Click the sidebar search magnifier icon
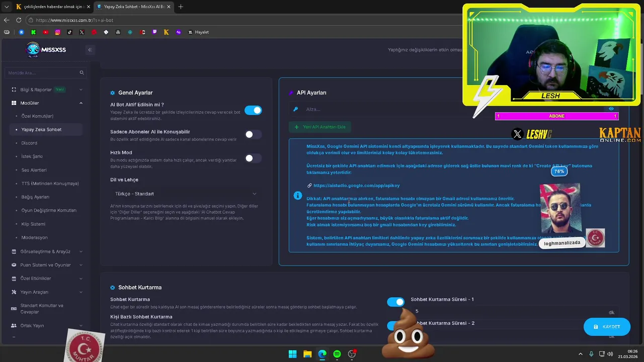644x362 pixels. click(82, 73)
